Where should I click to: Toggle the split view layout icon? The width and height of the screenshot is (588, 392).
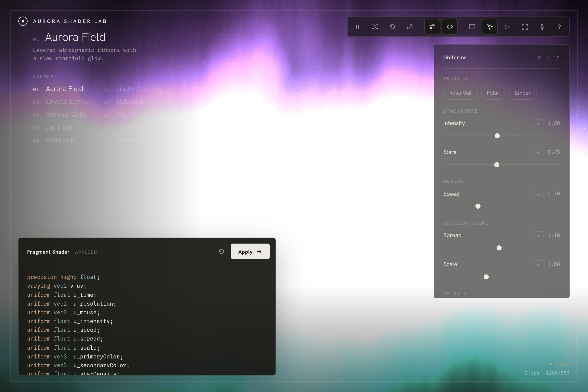(472, 27)
